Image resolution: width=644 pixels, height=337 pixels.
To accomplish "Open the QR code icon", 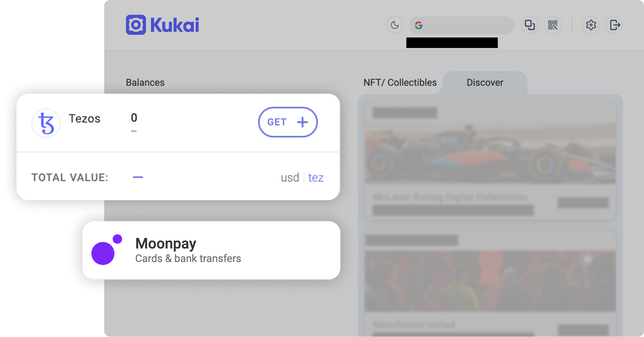I will [553, 25].
